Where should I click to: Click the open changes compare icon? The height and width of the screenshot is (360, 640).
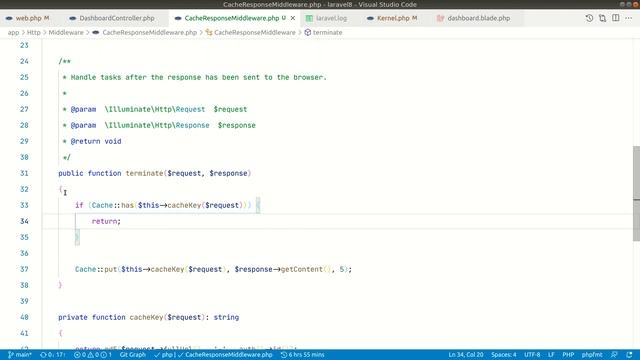click(602, 18)
